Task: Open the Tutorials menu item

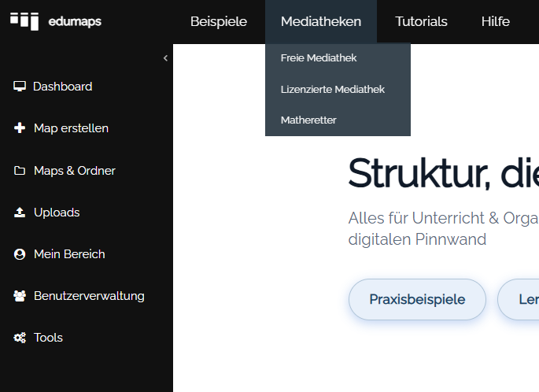Action: (421, 21)
